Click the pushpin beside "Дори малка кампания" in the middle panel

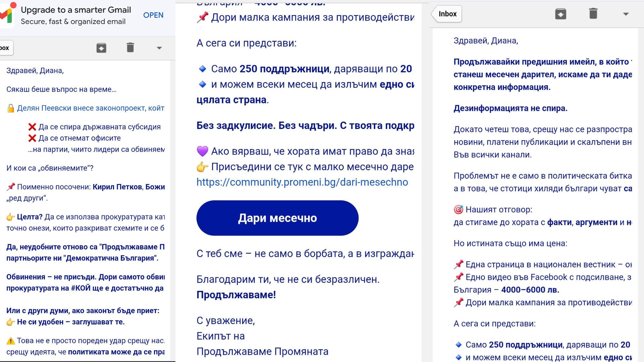coord(202,17)
